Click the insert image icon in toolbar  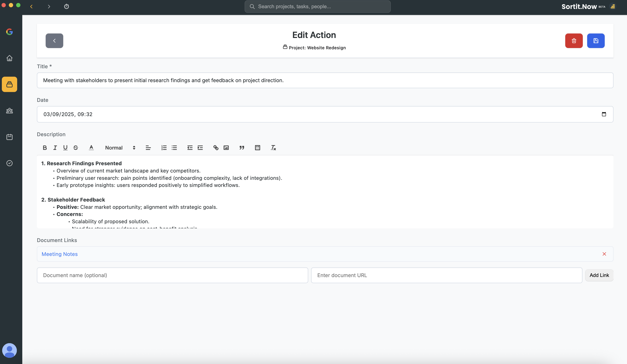[226, 148]
